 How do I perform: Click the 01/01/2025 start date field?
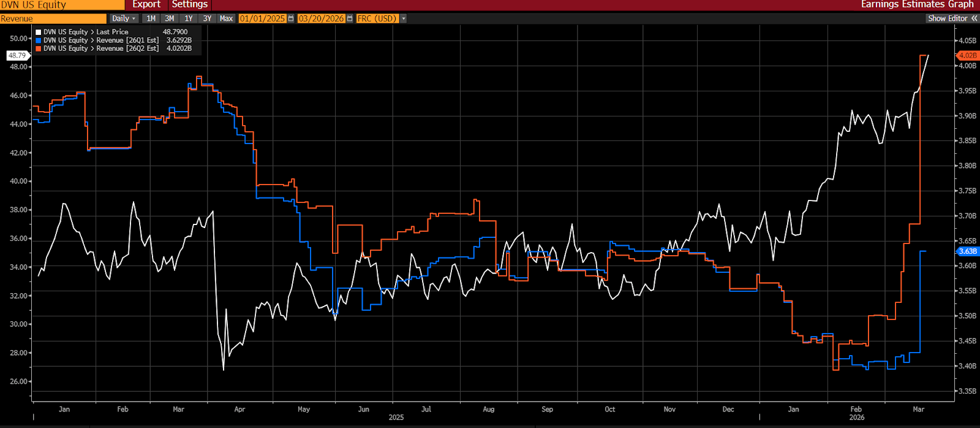click(x=262, y=18)
